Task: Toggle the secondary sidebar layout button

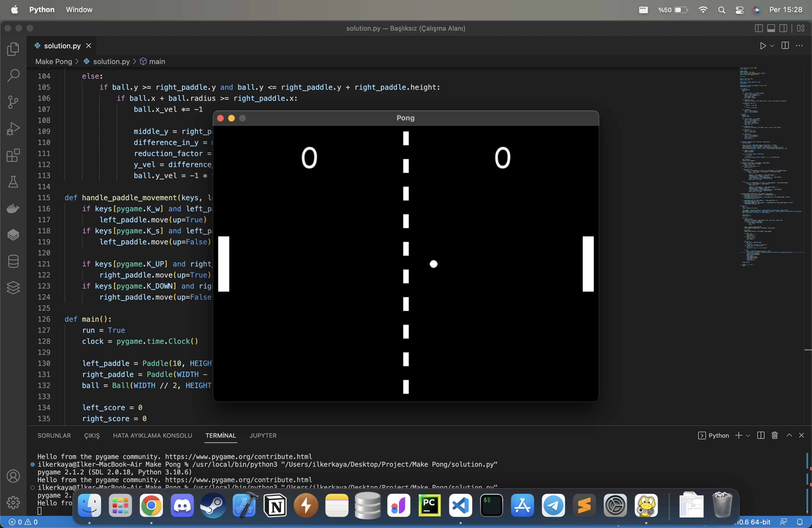Action: point(783,28)
